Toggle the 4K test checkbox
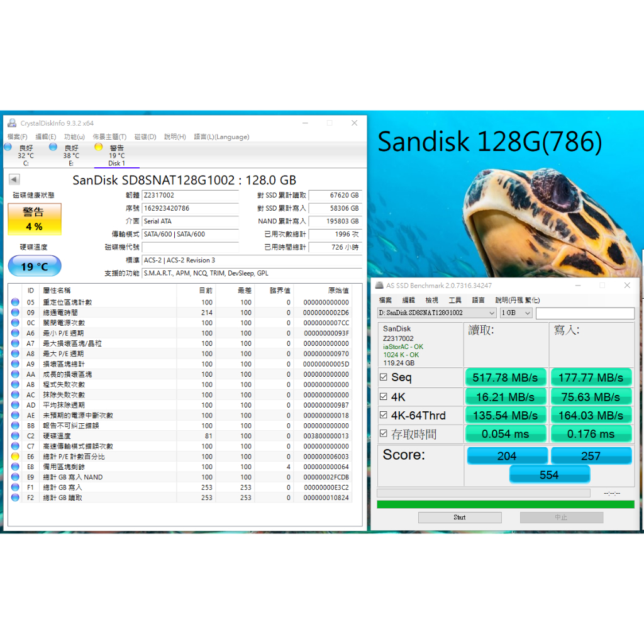Image resolution: width=644 pixels, height=644 pixels. click(x=384, y=397)
